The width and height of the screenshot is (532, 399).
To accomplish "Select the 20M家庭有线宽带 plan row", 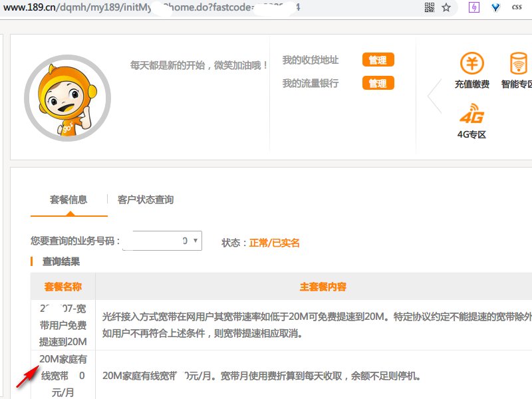I will pos(60,376).
